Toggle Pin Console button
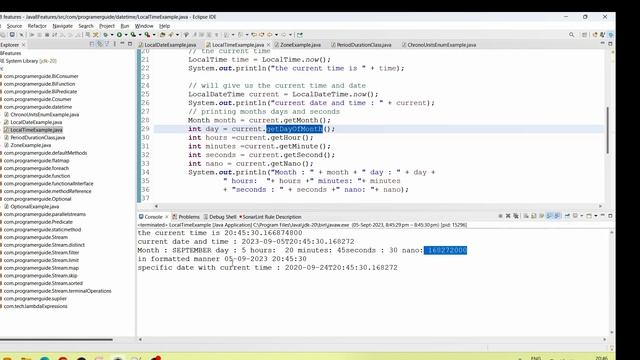The height and width of the screenshot is (360, 640). coord(567,216)
